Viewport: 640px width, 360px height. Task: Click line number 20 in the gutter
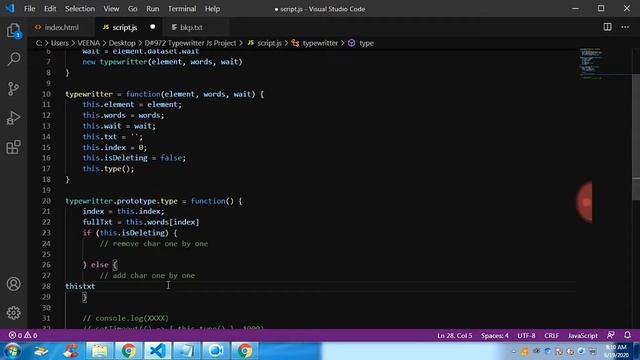click(x=46, y=201)
